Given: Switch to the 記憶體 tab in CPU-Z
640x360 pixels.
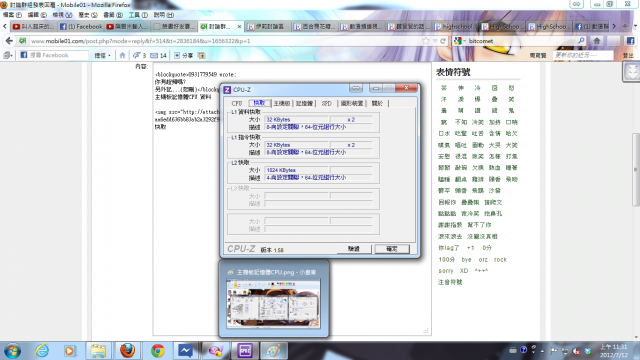Looking at the screenshot, I should point(304,103).
